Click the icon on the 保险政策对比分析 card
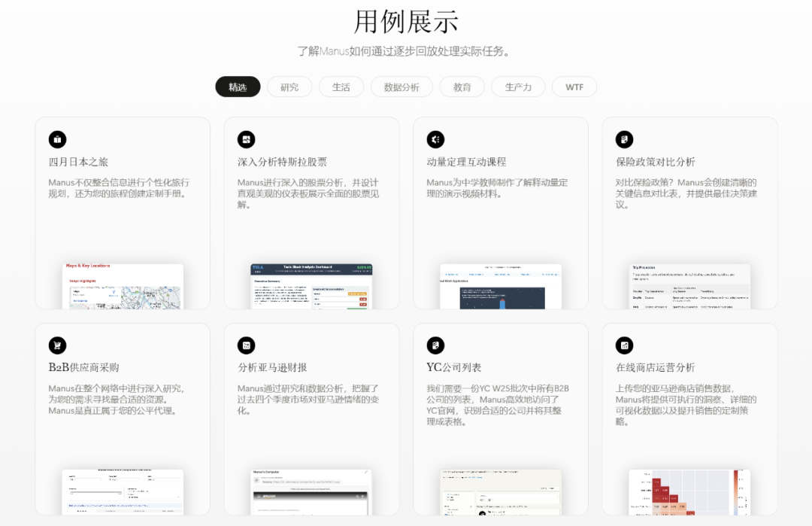 625,139
